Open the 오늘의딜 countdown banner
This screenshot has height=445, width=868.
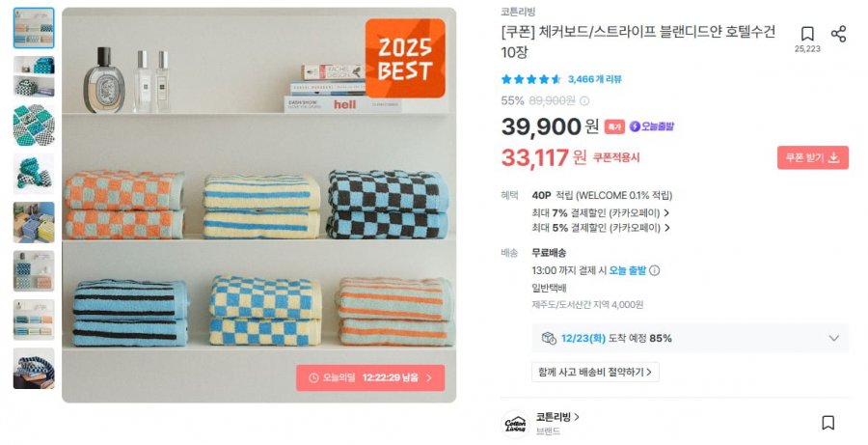point(369,378)
